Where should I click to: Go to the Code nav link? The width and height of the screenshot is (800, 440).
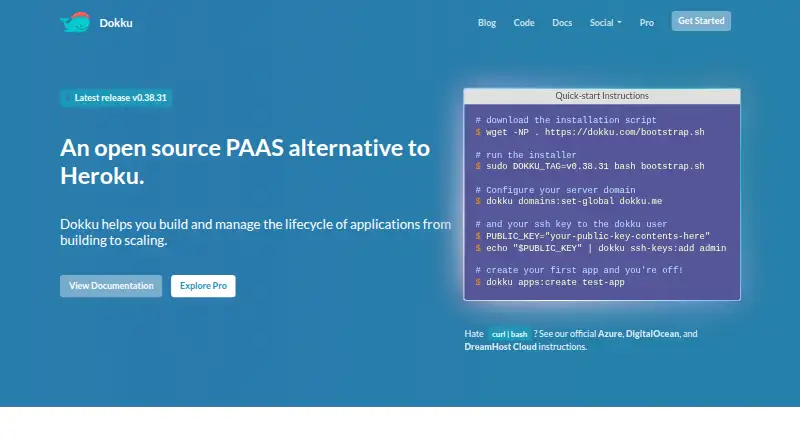tap(523, 22)
